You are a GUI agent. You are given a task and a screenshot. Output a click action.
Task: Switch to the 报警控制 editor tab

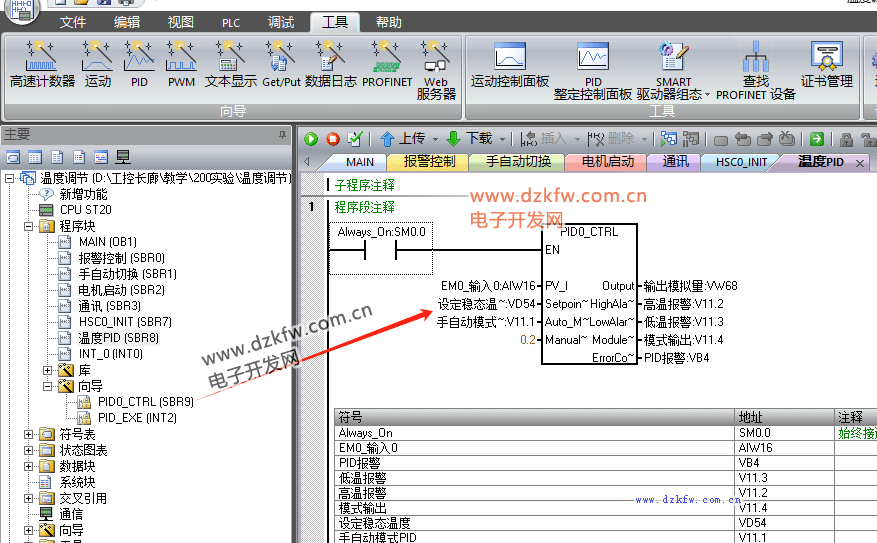tap(429, 162)
